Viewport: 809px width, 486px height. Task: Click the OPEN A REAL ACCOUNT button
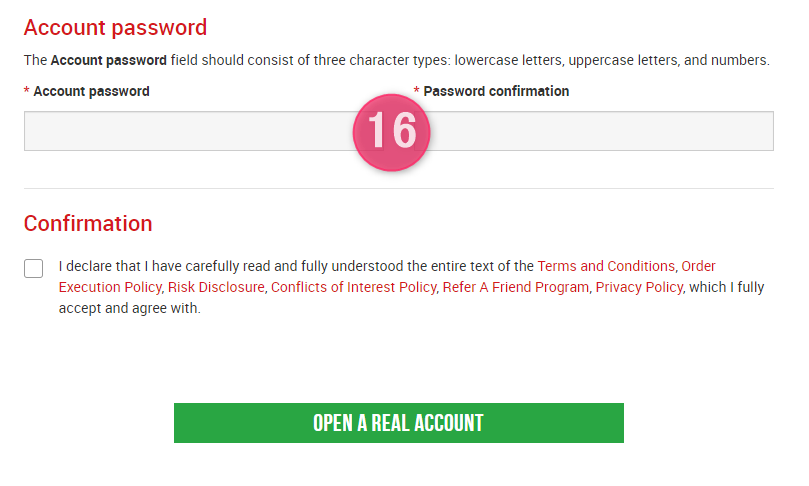(398, 423)
